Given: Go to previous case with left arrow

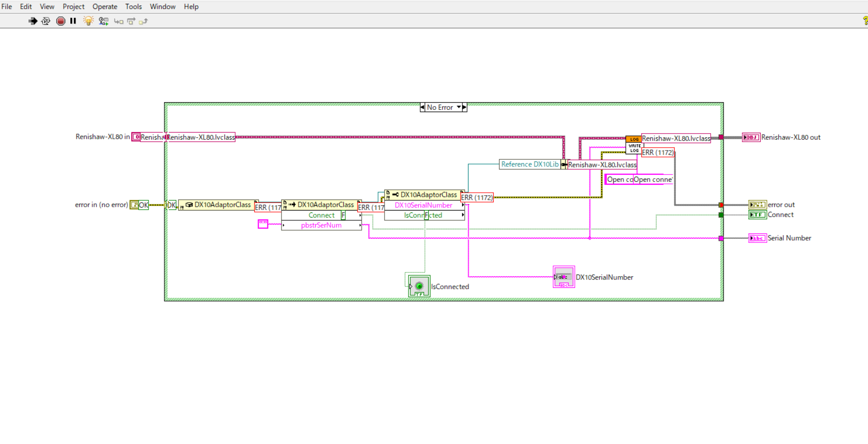Looking at the screenshot, I should [423, 107].
